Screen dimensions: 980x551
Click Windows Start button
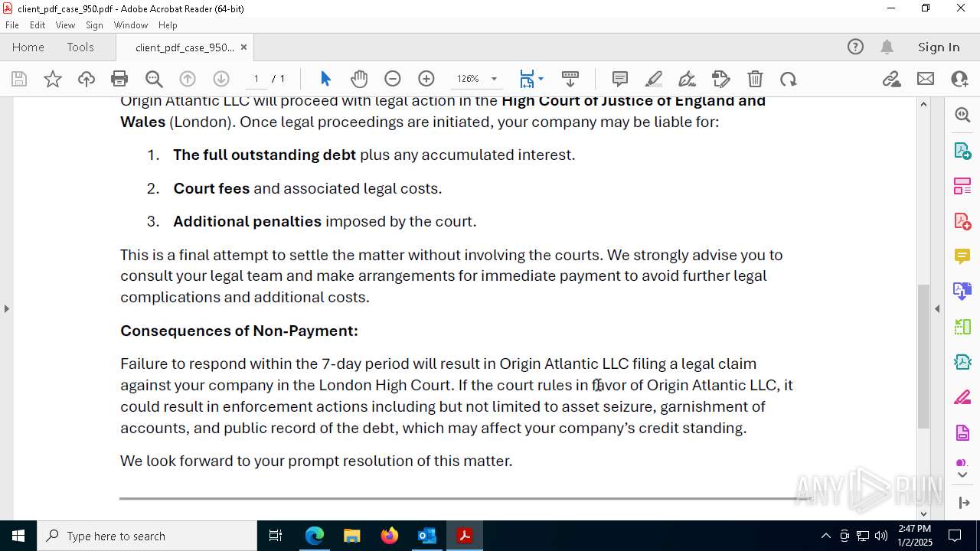(x=18, y=536)
